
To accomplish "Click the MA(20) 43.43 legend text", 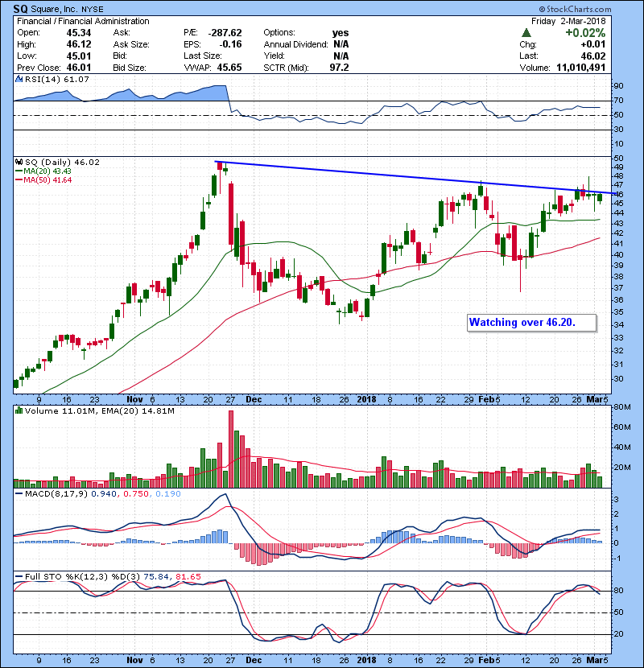I will tap(47, 171).
